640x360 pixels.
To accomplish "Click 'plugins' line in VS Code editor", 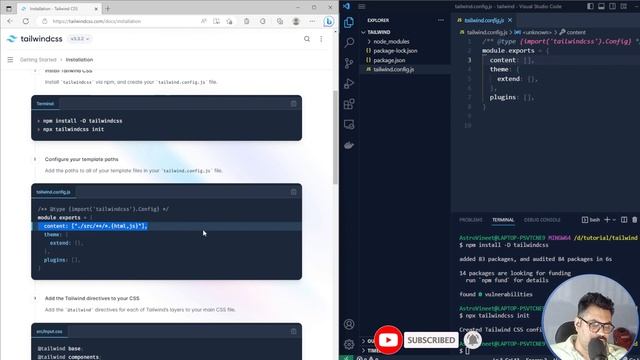I will click(x=512, y=97).
